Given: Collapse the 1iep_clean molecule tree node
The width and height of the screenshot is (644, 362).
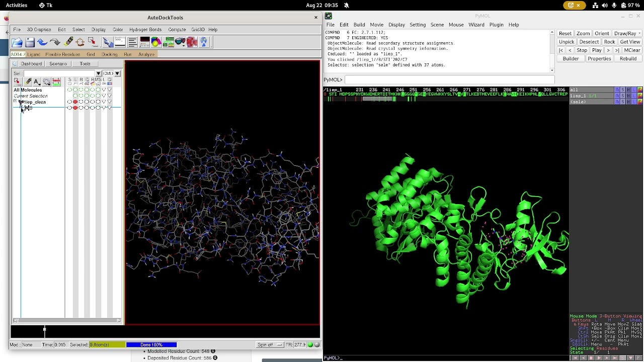Looking at the screenshot, I should (x=15, y=101).
